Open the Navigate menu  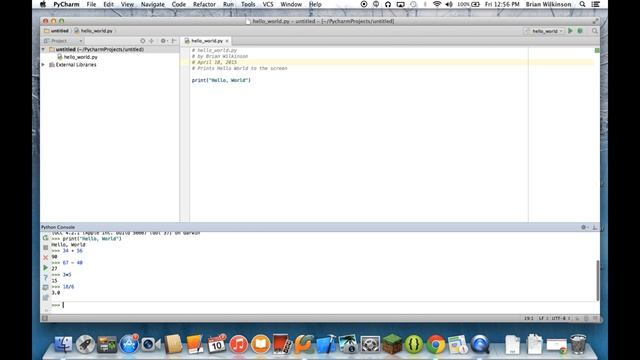(153, 4)
